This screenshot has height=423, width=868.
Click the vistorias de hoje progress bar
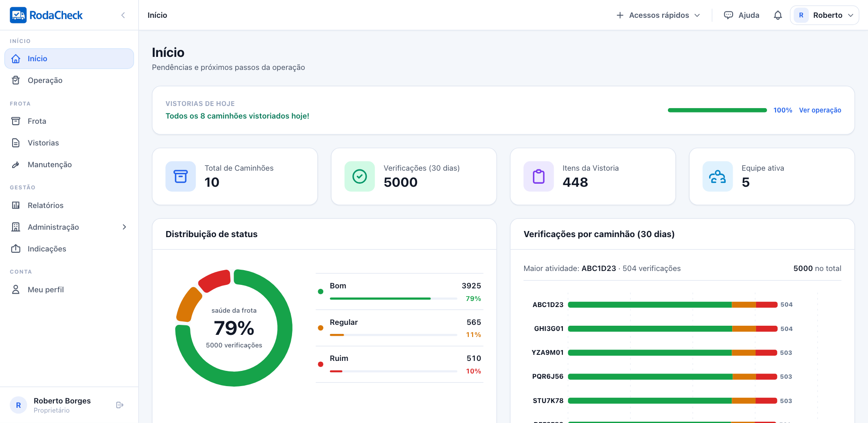click(x=717, y=110)
